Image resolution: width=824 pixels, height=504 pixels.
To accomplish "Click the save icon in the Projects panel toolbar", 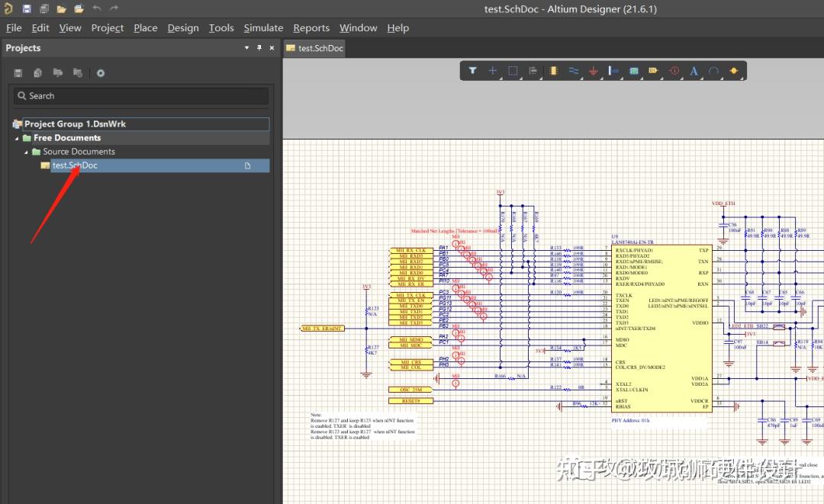I will [x=17, y=72].
